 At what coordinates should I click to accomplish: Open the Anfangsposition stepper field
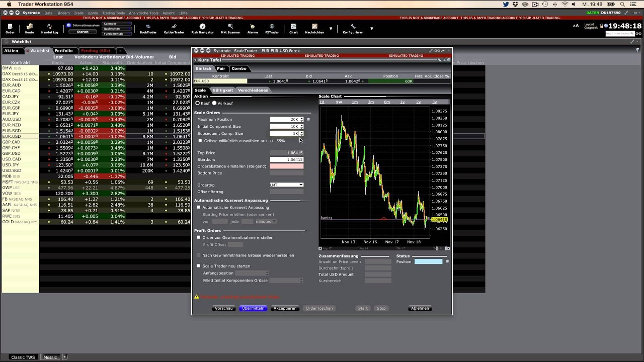tap(252, 273)
